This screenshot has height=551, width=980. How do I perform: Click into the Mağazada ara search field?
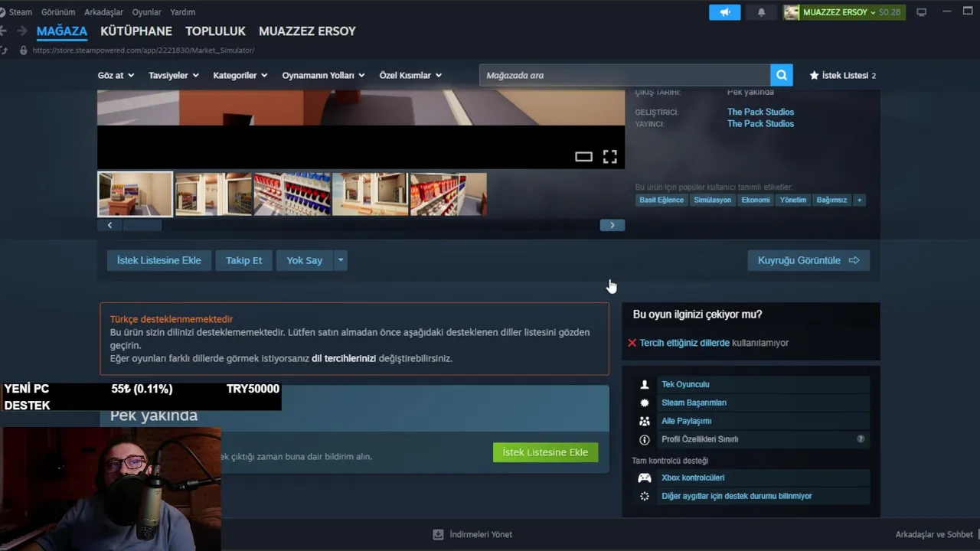(625, 75)
